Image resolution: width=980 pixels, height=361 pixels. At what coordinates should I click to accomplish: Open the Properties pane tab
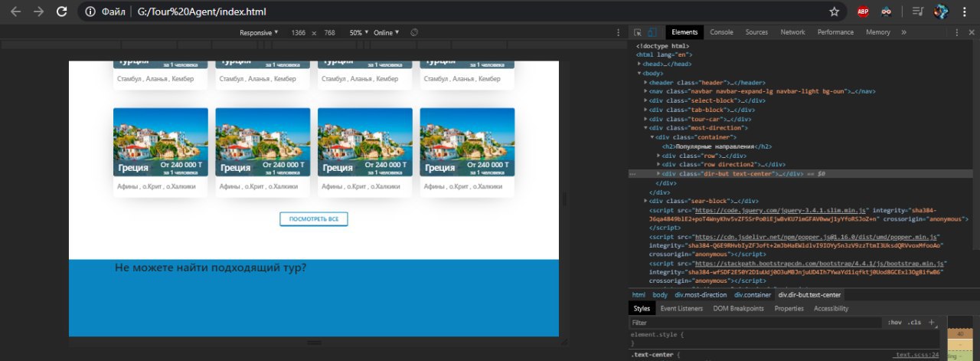click(789, 308)
